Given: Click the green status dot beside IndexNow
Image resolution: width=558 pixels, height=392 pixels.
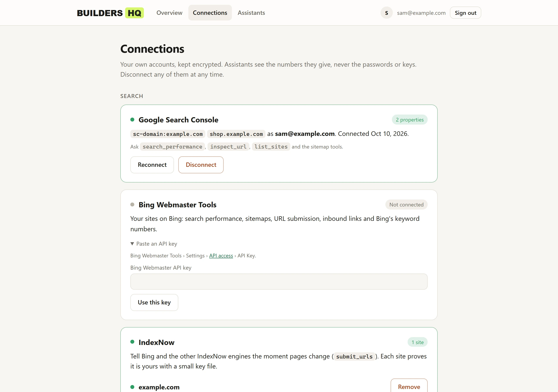Looking at the screenshot, I should (132, 342).
